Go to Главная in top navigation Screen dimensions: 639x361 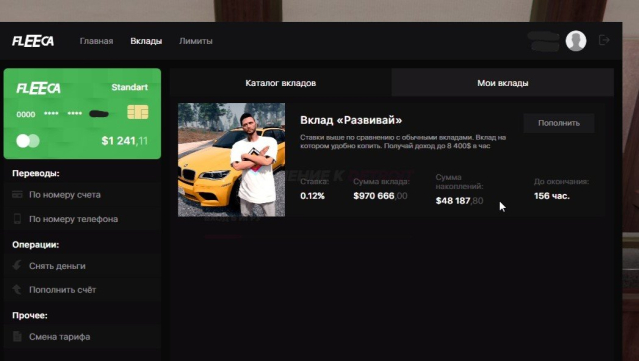(x=97, y=41)
